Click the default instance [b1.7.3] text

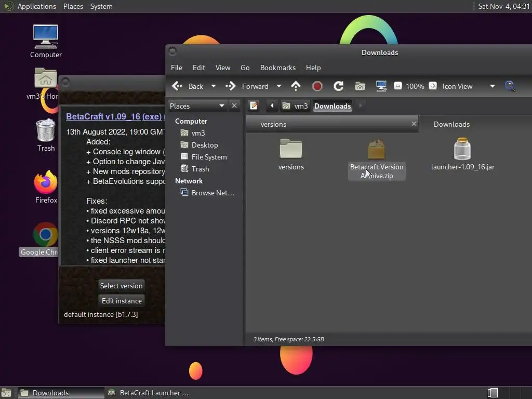tap(101, 314)
